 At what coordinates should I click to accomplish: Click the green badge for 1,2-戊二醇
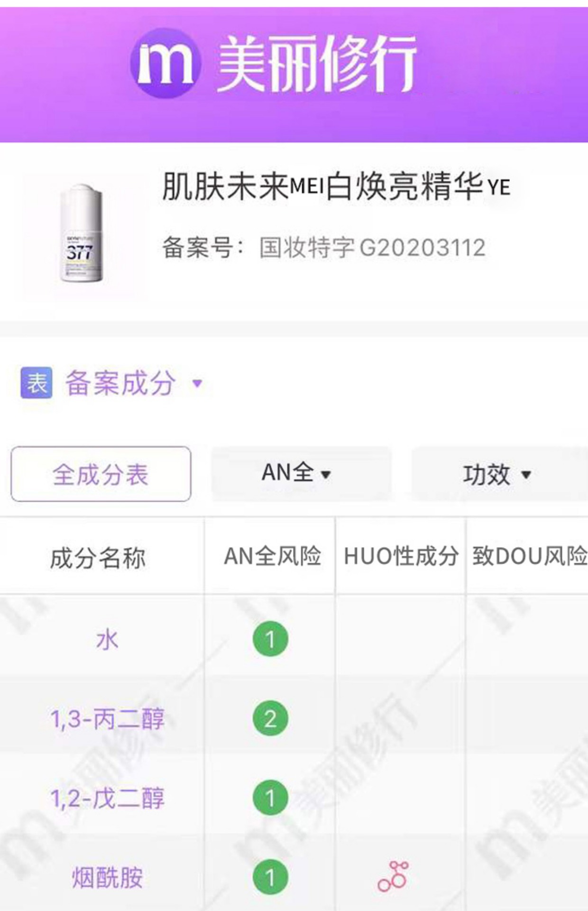point(270,798)
